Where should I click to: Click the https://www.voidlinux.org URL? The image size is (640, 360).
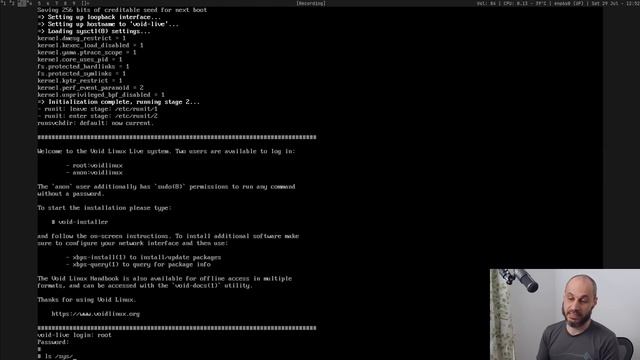tap(96, 314)
